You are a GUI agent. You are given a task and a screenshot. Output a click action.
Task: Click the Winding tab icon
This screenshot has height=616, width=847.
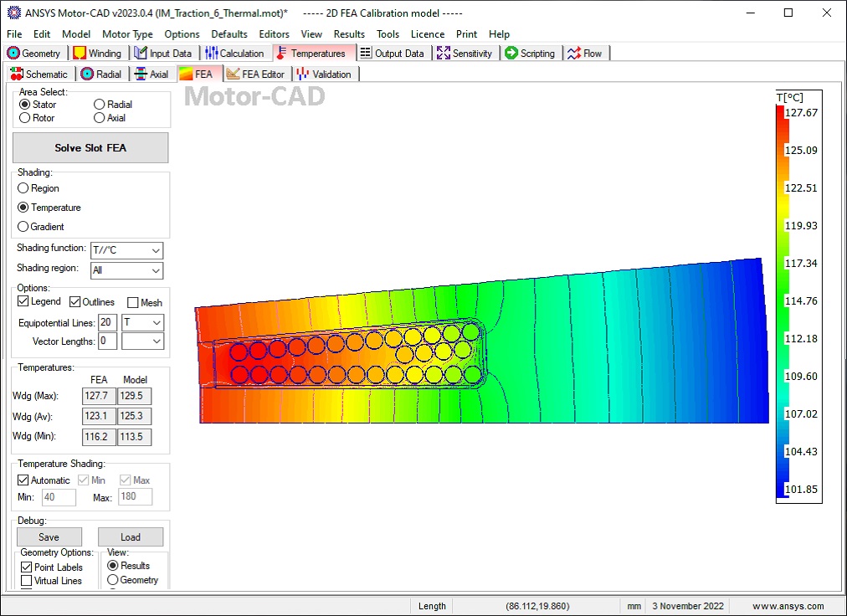80,53
